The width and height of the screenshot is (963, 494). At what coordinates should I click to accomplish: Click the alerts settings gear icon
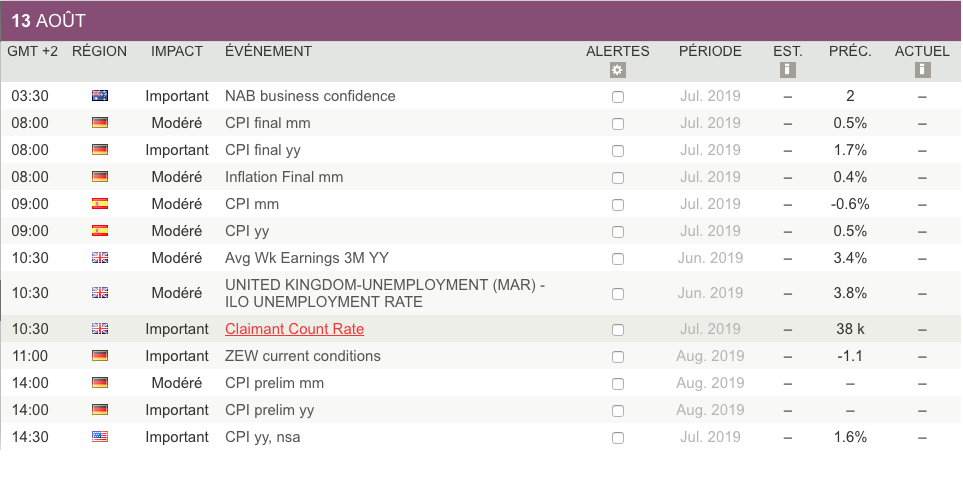617,70
